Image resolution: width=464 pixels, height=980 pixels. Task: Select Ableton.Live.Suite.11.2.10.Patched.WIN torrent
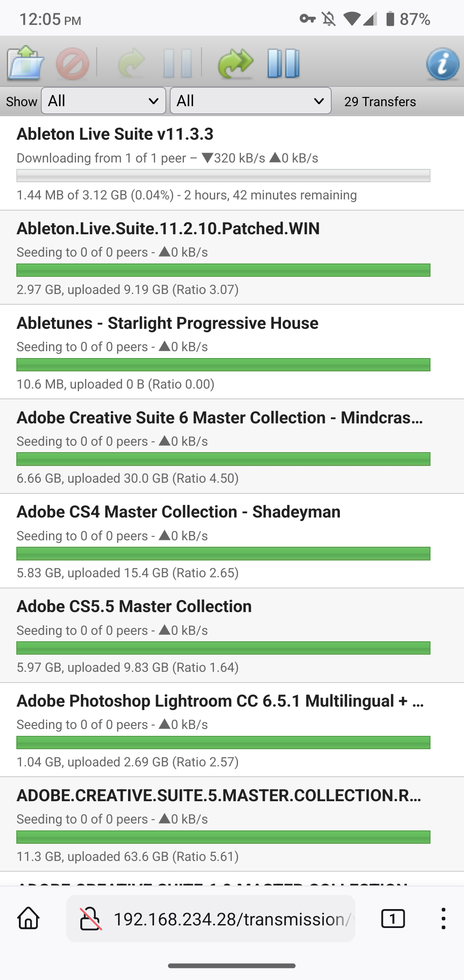tap(168, 229)
